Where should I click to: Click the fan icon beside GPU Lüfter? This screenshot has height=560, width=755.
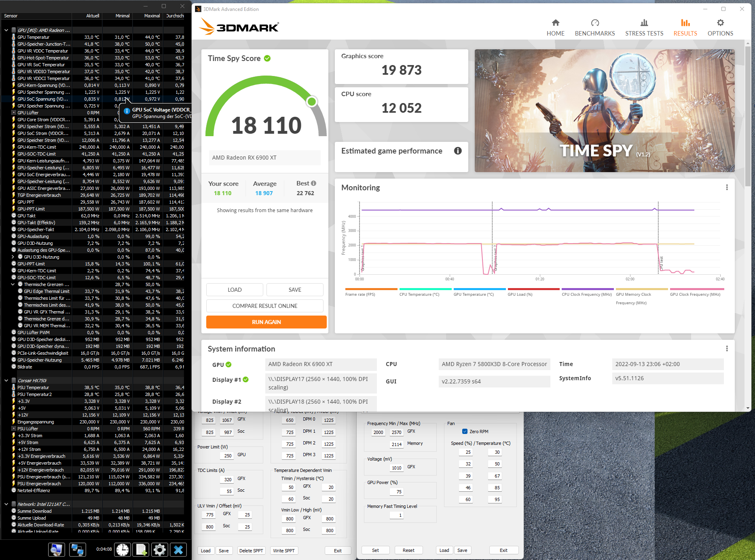coord(13,113)
